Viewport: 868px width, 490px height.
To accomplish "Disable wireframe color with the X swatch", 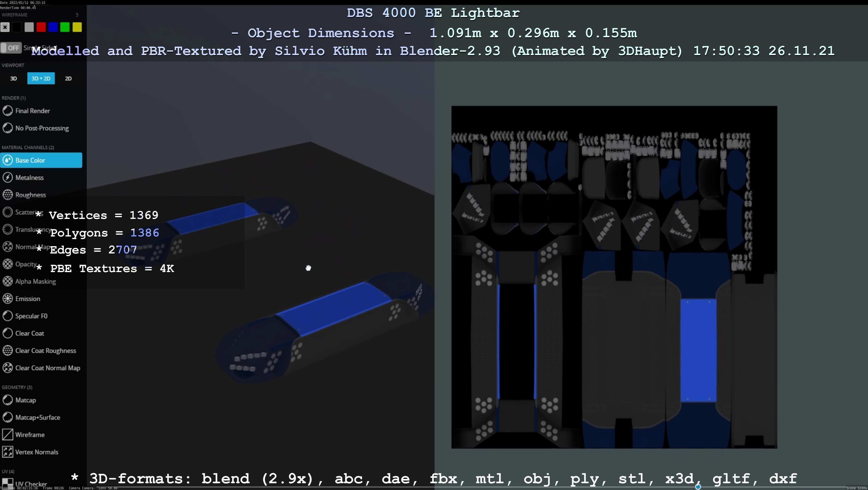I will (x=5, y=27).
